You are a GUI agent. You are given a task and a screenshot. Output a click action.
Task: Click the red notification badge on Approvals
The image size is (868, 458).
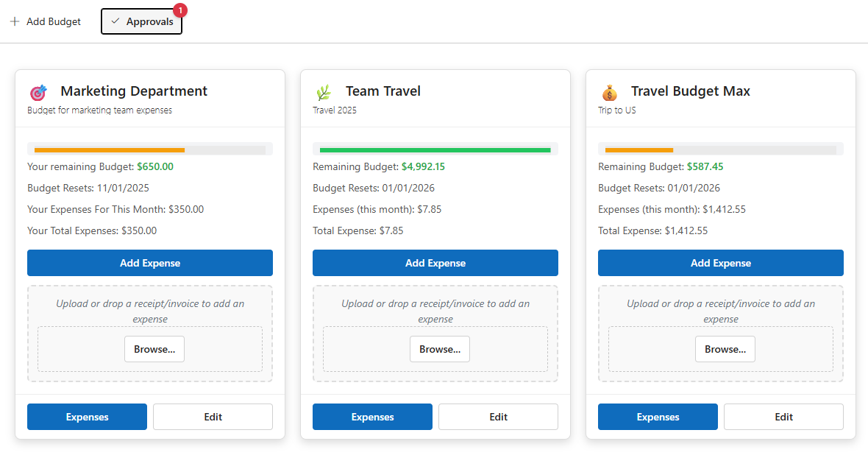(180, 10)
